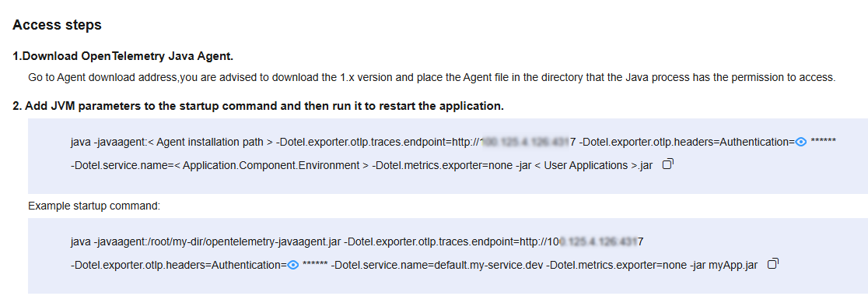Reveal the Authentication token in JVM parameters command
Image resolution: width=868 pixels, height=296 pixels.
800,142
